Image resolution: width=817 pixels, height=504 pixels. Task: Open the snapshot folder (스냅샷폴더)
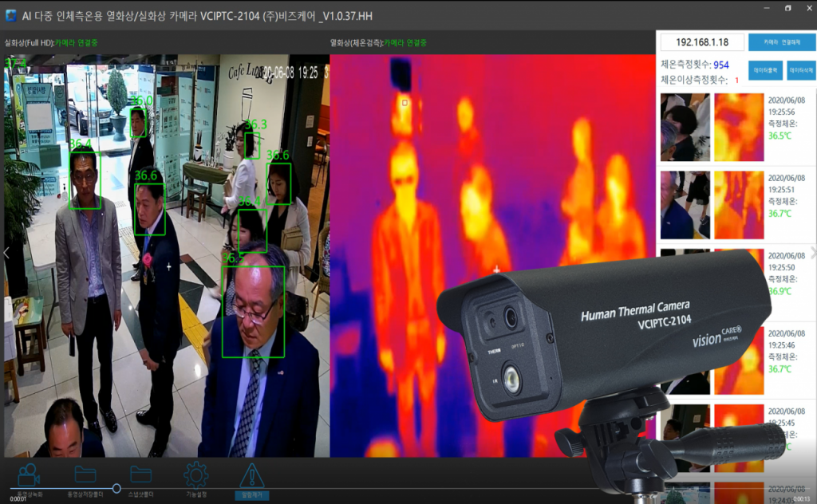pos(141,474)
